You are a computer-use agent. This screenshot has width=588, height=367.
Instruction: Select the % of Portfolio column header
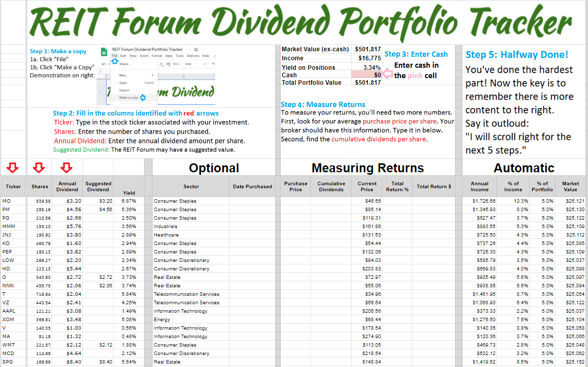click(x=543, y=186)
